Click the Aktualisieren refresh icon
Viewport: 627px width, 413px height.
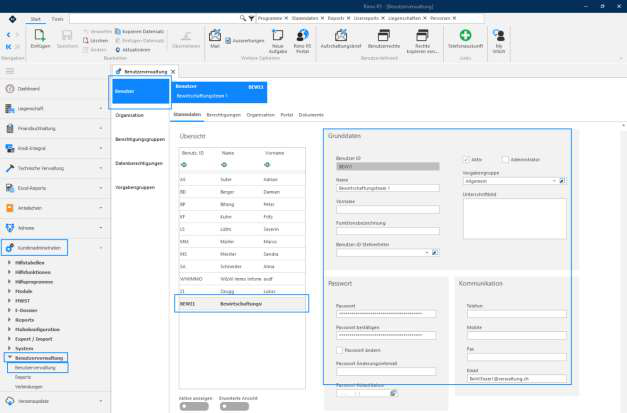118,50
